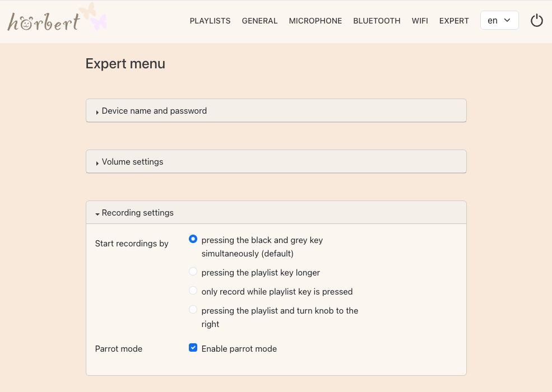This screenshot has width=552, height=392.
Task: Click the EXPERT menu item
Action: (454, 21)
